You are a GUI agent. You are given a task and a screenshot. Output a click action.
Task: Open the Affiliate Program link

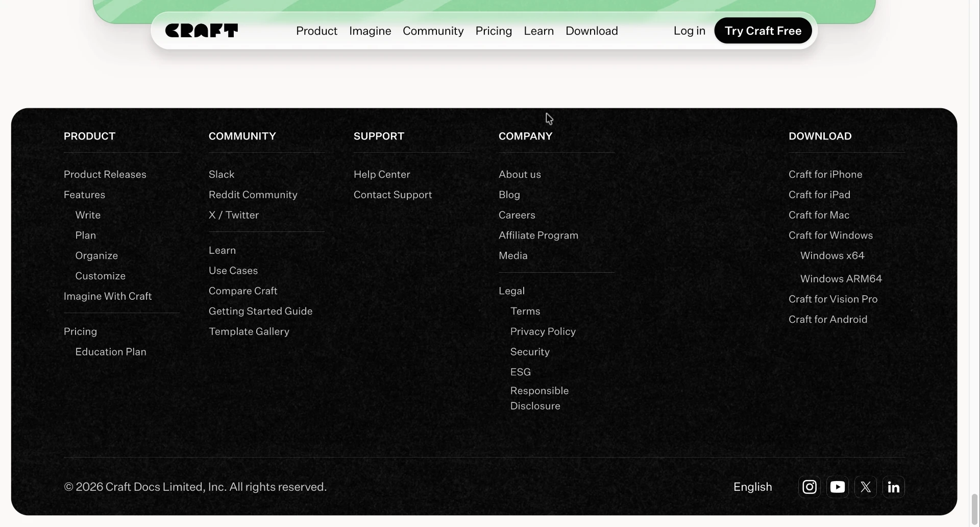click(x=538, y=235)
